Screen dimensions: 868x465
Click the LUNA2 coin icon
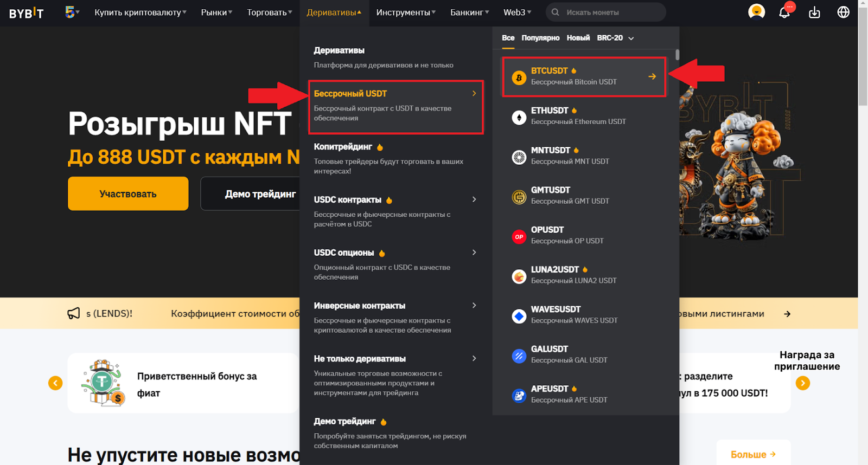519,276
